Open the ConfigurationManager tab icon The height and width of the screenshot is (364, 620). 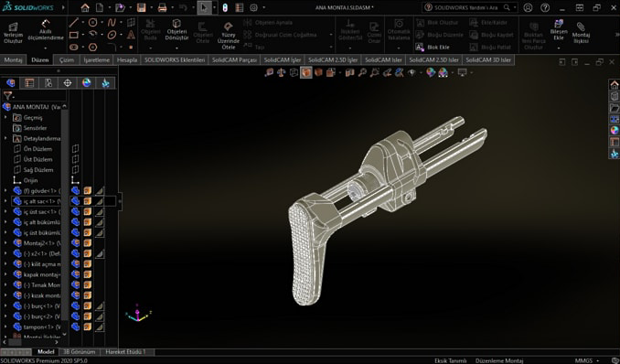[48, 82]
